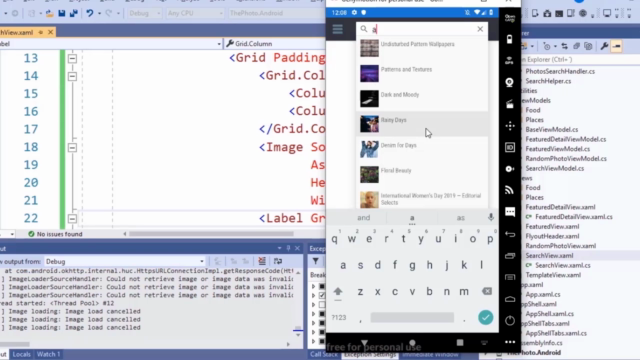Tap the microphone icon on the keyboard
Viewport: 640px width, 360px height.
click(x=491, y=218)
